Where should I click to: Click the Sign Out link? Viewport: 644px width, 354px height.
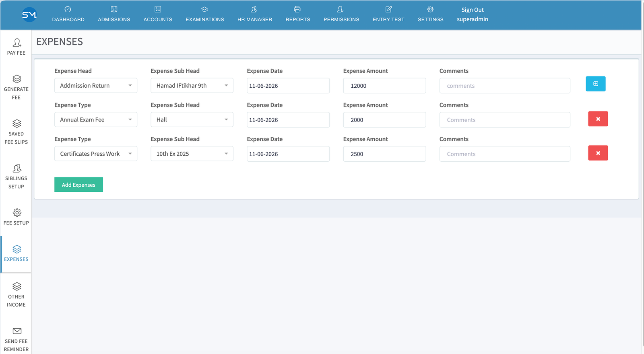click(x=472, y=10)
